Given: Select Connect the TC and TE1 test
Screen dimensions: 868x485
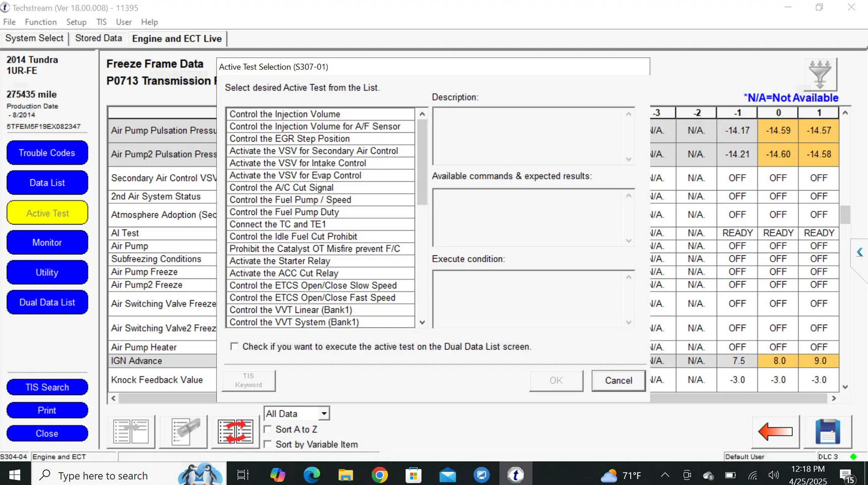Looking at the screenshot, I should tap(320, 224).
